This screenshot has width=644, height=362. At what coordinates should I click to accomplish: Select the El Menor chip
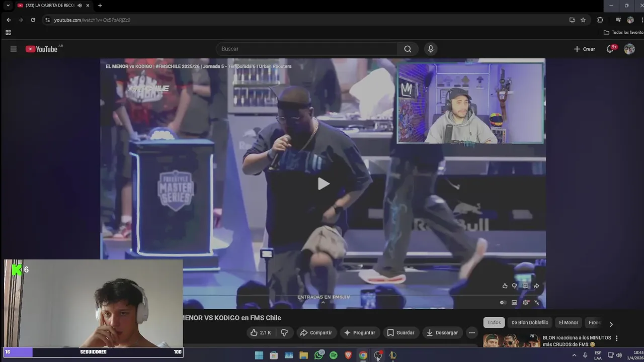(x=569, y=322)
